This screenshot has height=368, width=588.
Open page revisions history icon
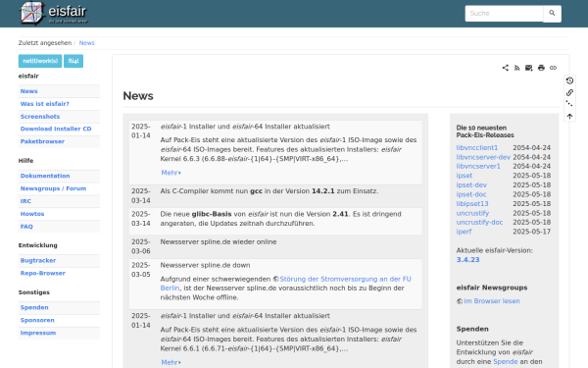point(569,80)
